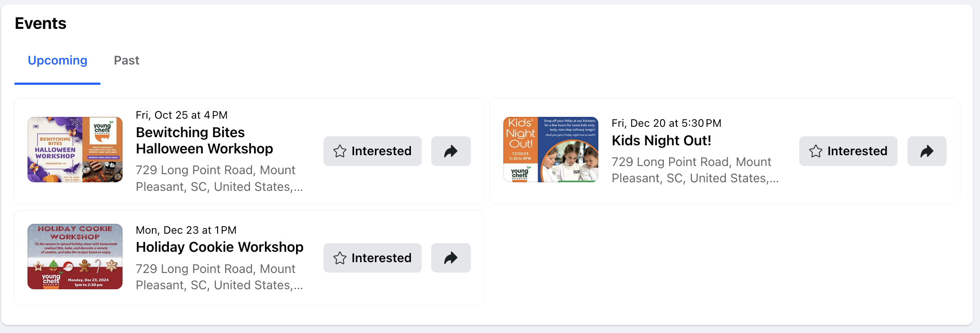Share the Kids Night Out event
The width and height of the screenshot is (980, 333).
click(x=927, y=151)
